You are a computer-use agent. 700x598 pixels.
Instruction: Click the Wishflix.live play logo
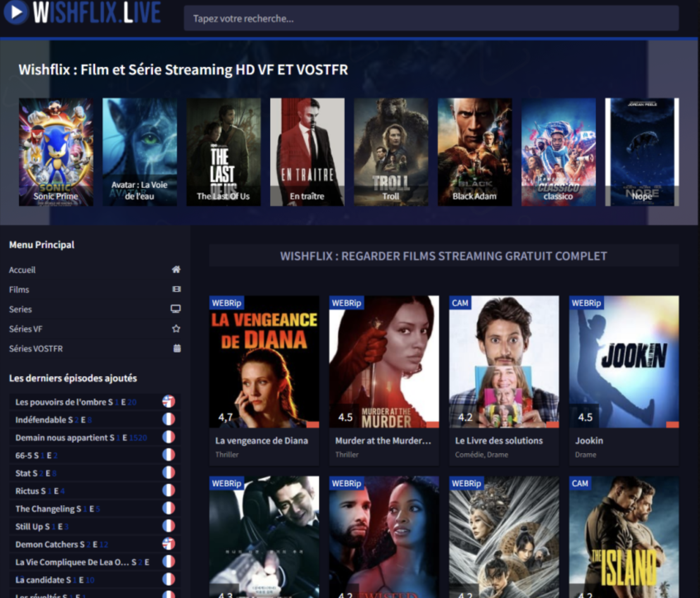83,12
